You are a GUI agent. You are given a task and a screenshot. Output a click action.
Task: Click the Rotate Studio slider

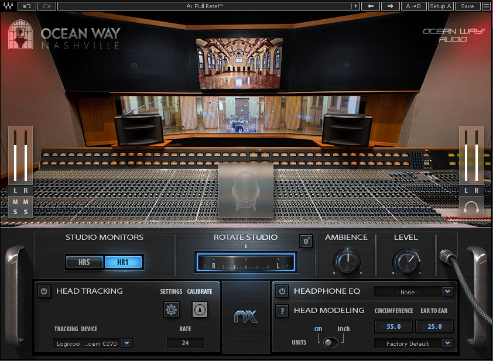click(245, 262)
